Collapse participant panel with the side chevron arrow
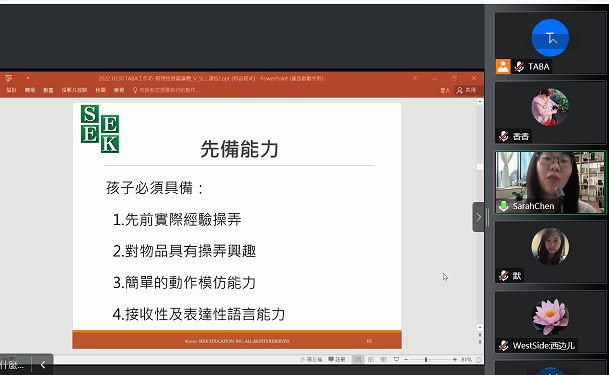The height and width of the screenshot is (375, 609). (x=478, y=217)
